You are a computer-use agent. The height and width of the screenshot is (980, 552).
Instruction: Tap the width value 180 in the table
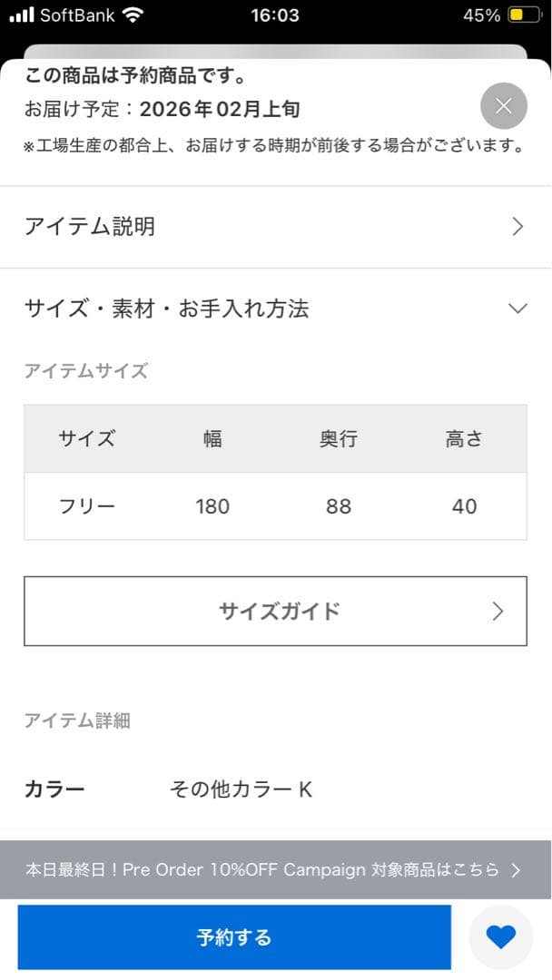tap(212, 506)
